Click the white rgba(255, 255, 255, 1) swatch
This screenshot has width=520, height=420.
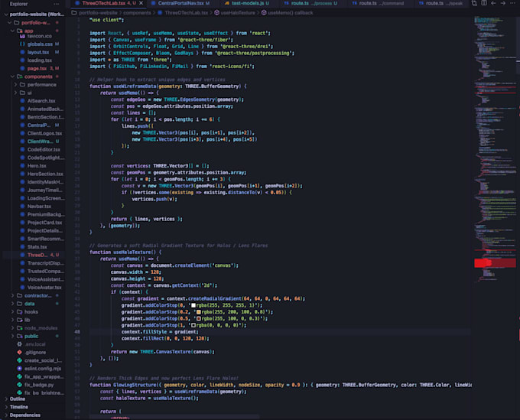coord(193,305)
